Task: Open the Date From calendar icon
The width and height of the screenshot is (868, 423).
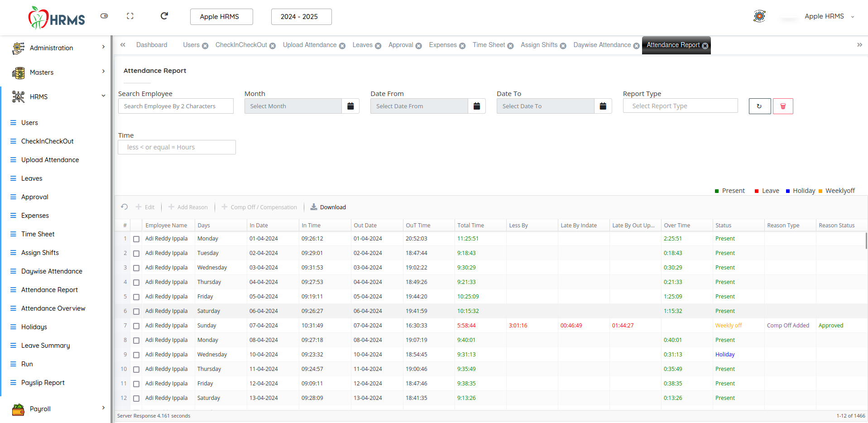Action: [477, 106]
